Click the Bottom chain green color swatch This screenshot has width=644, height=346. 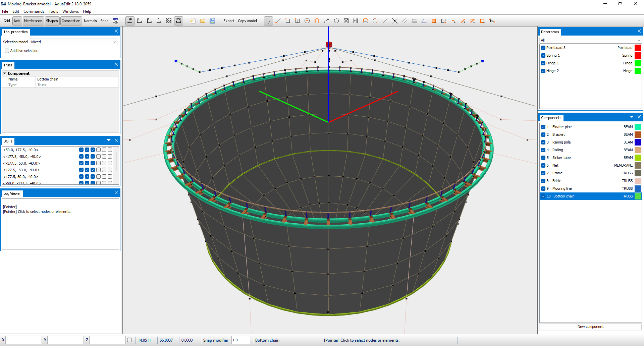click(638, 196)
